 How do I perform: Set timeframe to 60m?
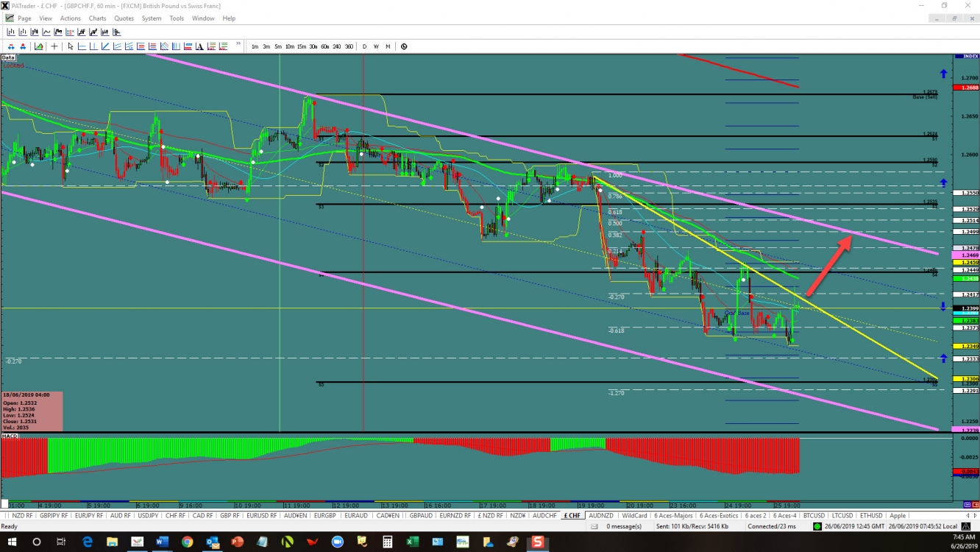(324, 46)
